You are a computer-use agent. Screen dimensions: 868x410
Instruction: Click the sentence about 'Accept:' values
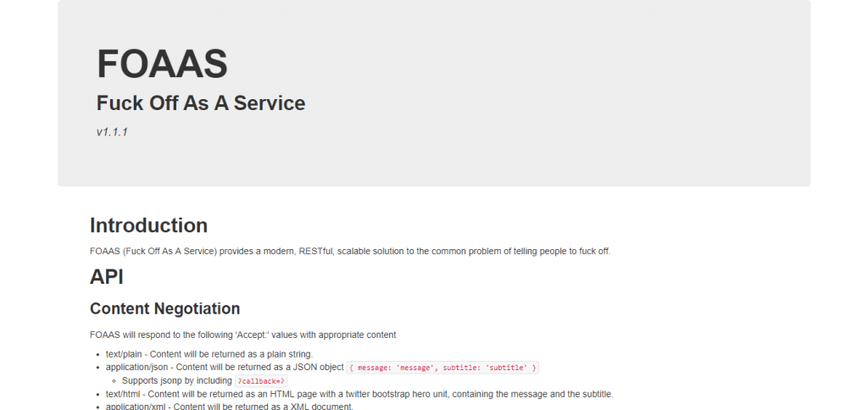tap(243, 335)
